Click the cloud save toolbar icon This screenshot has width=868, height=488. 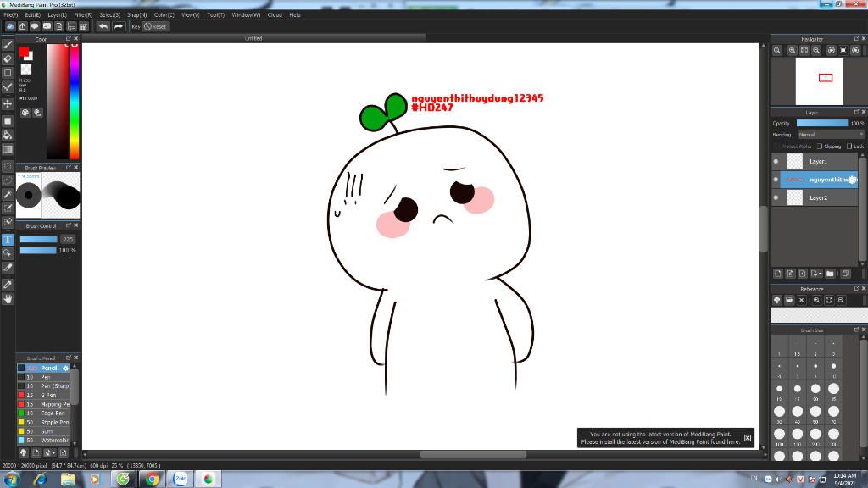pos(10,26)
